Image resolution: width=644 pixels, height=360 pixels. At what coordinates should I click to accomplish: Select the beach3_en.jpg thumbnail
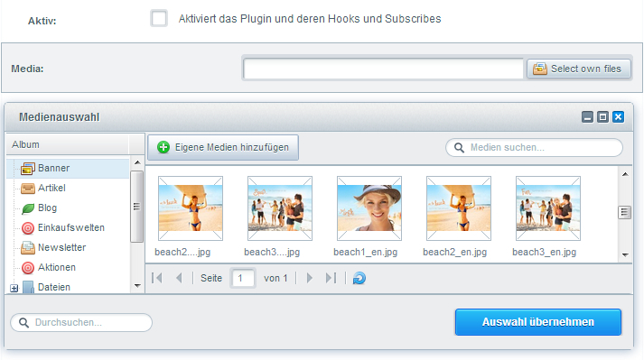pyautogui.click(x=548, y=208)
